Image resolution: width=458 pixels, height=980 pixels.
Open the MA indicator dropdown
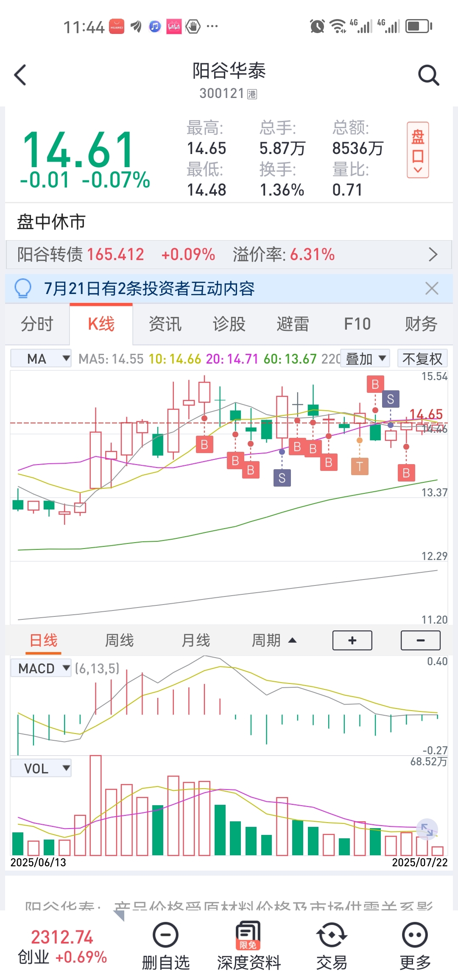point(41,358)
